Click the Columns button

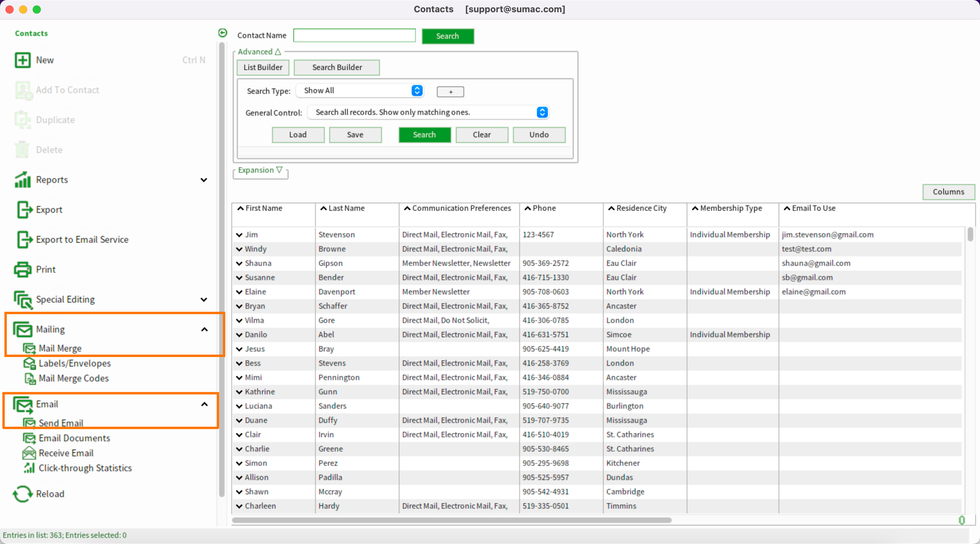(x=948, y=192)
